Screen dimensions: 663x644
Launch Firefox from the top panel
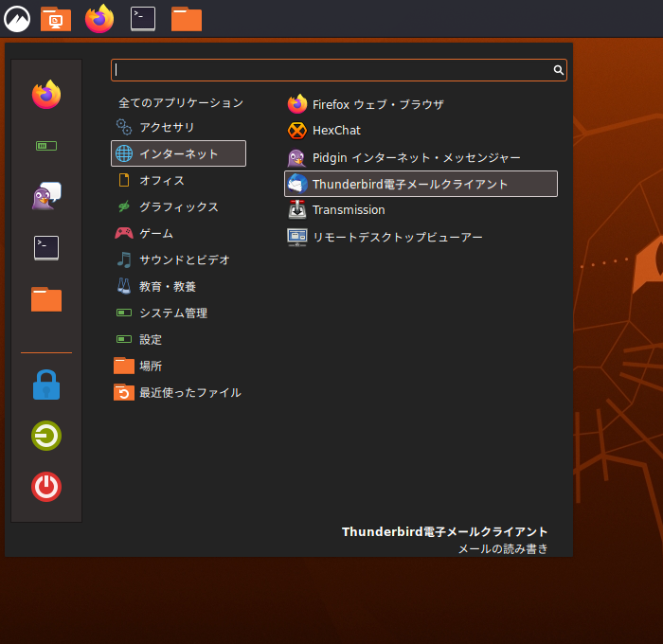[x=99, y=19]
